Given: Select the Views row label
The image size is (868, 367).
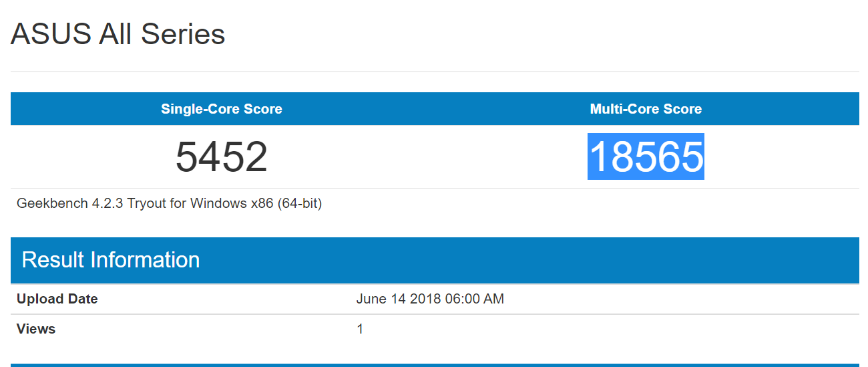Looking at the screenshot, I should click(x=36, y=329).
